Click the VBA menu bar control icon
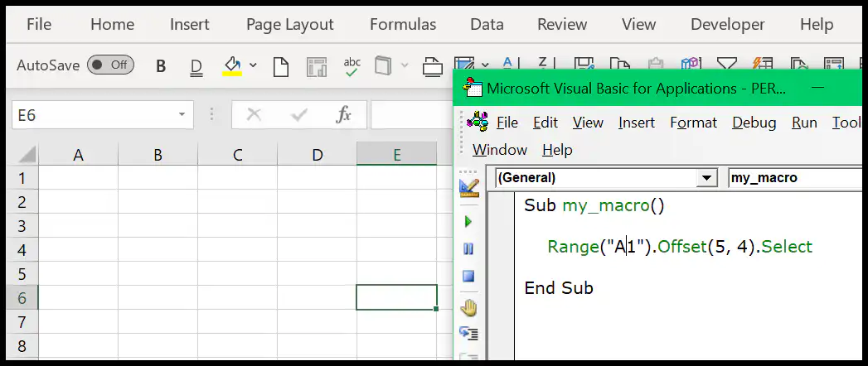The height and width of the screenshot is (366, 868). (x=478, y=121)
